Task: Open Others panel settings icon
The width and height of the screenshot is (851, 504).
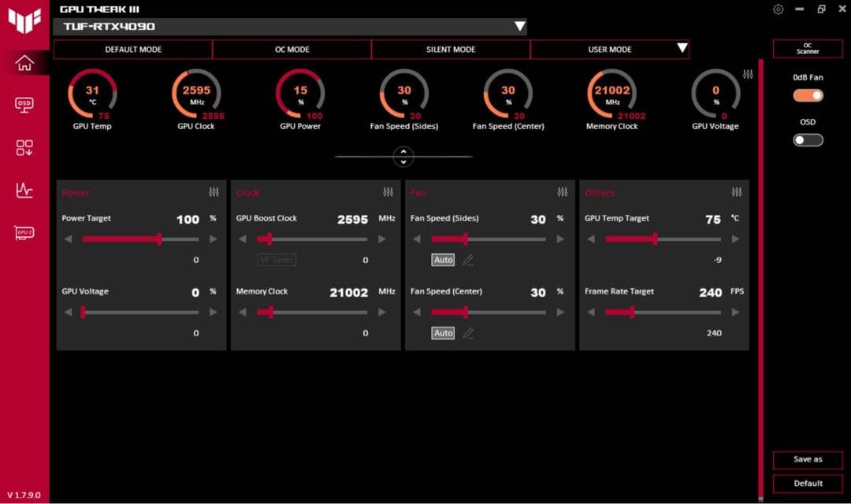Action: click(737, 192)
